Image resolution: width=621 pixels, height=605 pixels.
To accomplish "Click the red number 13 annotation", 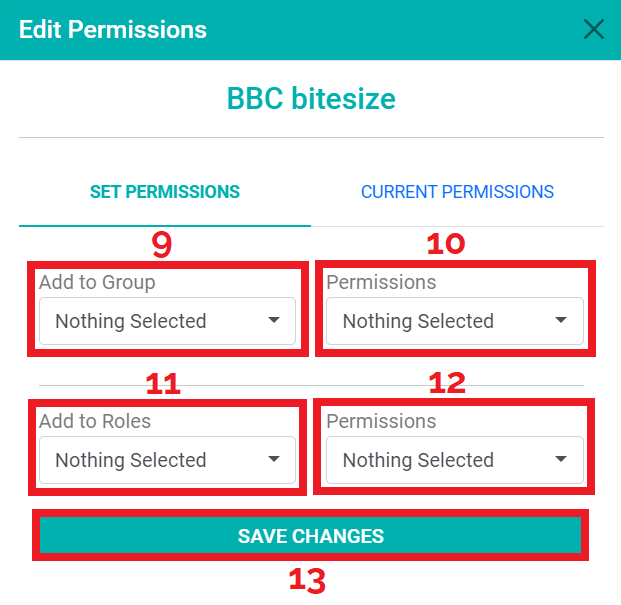I will (308, 582).
